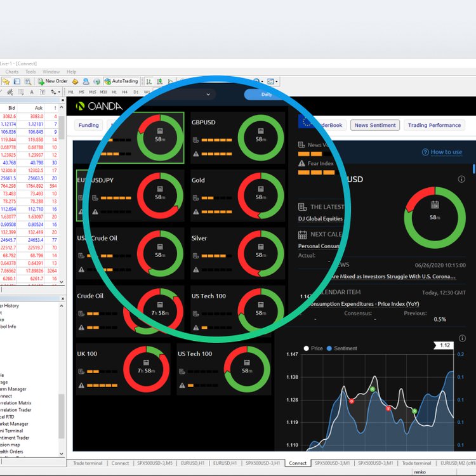Screen dimensions: 476x476
Task: Click the calendar icon in the GBPUSD donut
Action: 261,132
